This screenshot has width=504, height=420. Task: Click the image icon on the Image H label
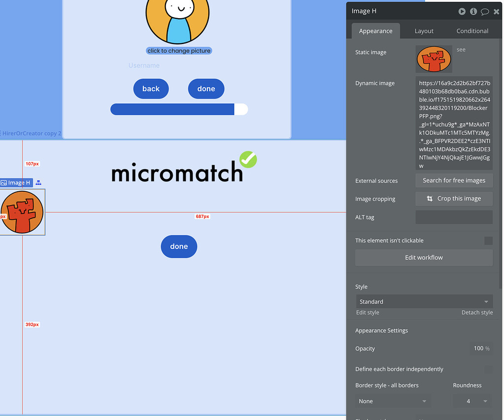pyautogui.click(x=4, y=182)
